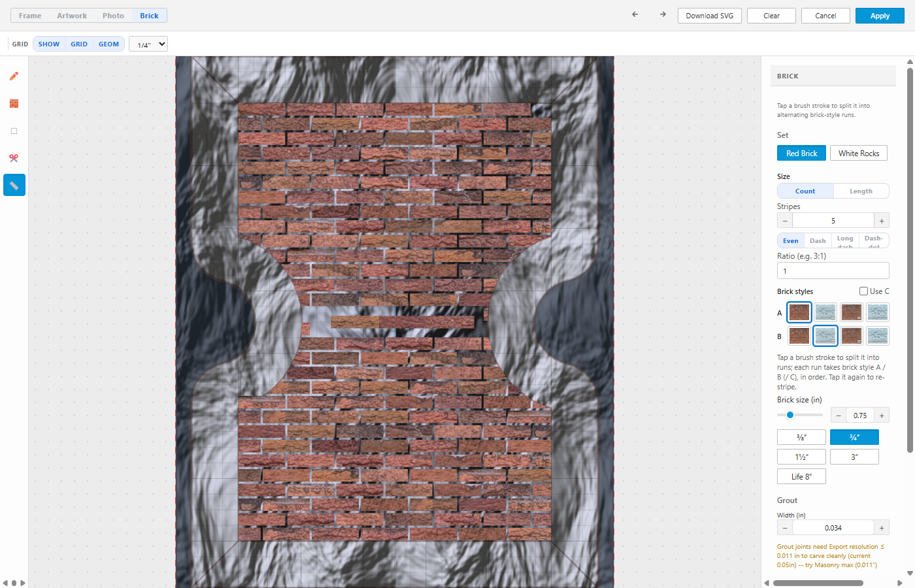Image resolution: width=915 pixels, height=588 pixels.
Task: Decrease Stripes count with minus button
Action: (x=785, y=221)
